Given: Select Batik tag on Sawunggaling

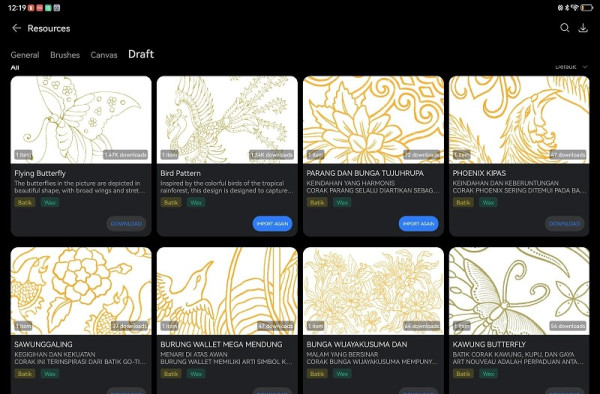Looking at the screenshot, I should [25, 373].
